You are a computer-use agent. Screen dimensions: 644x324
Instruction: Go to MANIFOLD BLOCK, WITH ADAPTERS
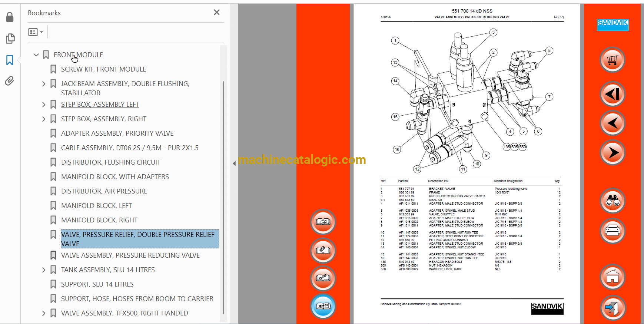pos(115,177)
